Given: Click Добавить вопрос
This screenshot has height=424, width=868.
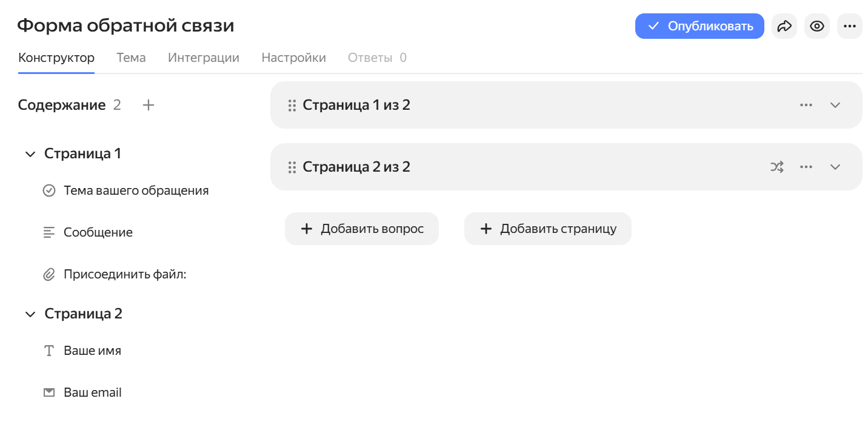Looking at the screenshot, I should click(x=361, y=229).
